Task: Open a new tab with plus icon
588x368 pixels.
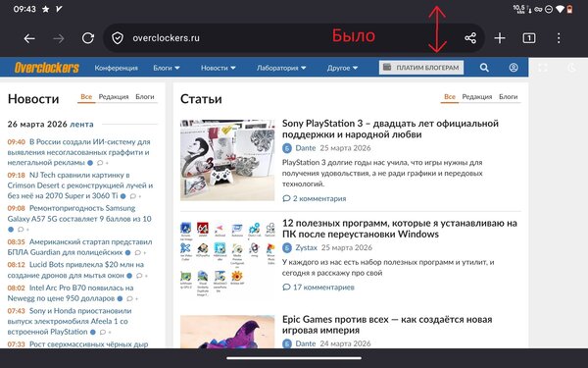Action: [x=500, y=38]
